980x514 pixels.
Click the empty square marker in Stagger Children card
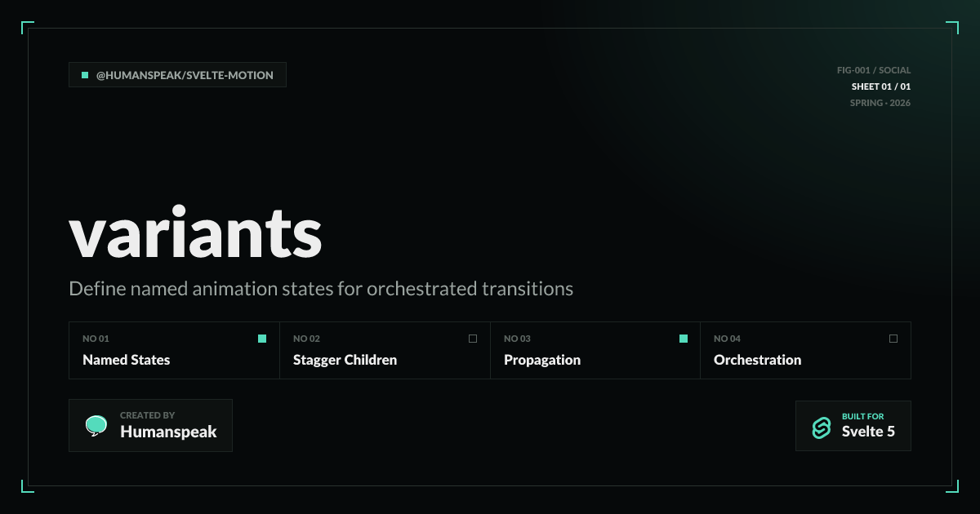click(x=473, y=339)
